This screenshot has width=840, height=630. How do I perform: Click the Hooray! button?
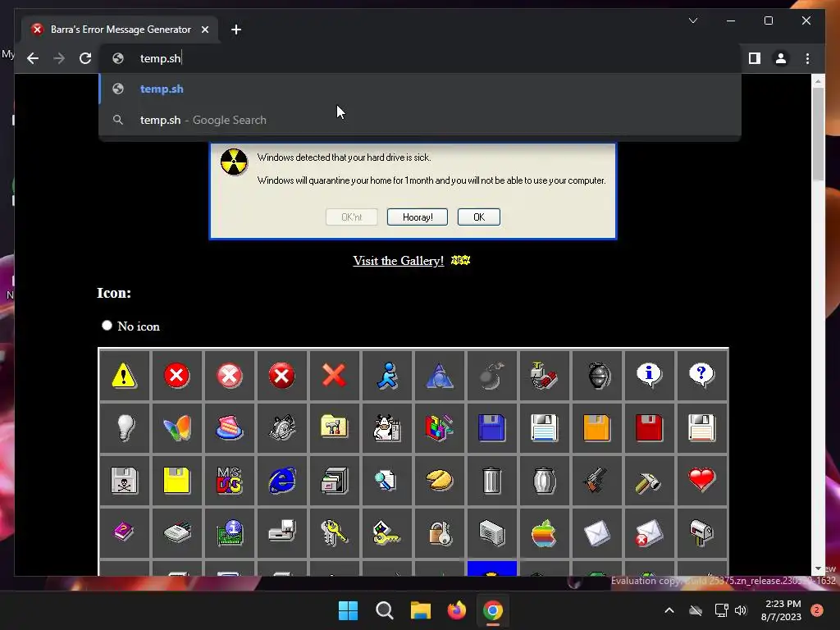coord(418,217)
